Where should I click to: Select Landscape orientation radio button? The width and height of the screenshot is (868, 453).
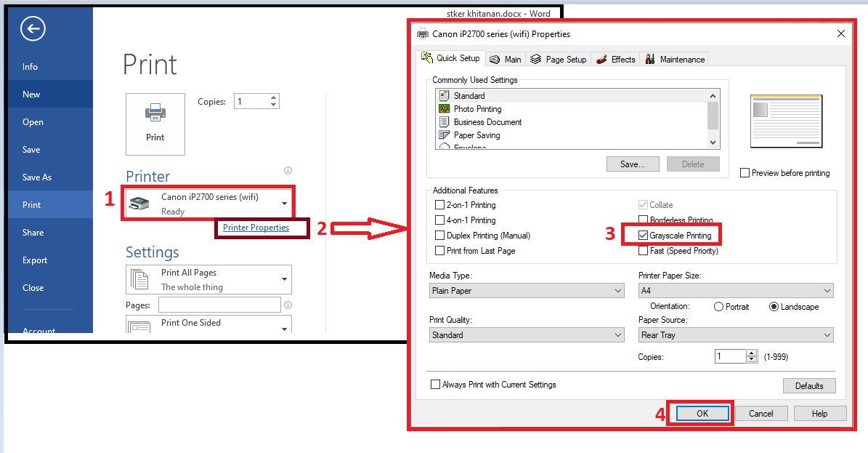point(774,307)
